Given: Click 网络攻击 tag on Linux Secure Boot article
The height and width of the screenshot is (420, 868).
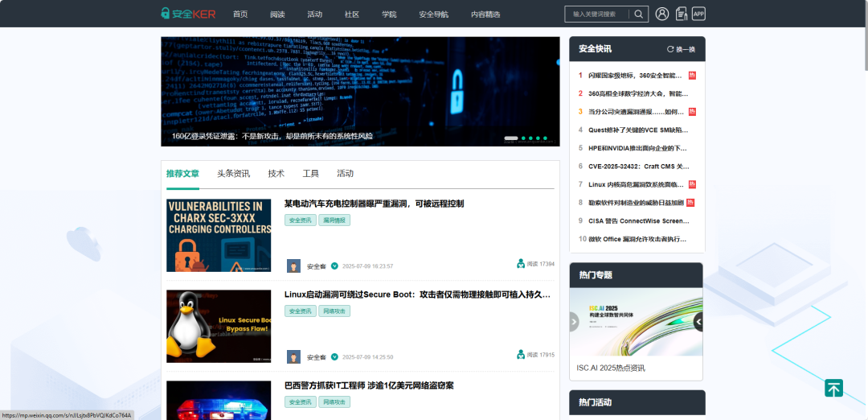Looking at the screenshot, I should (334, 311).
